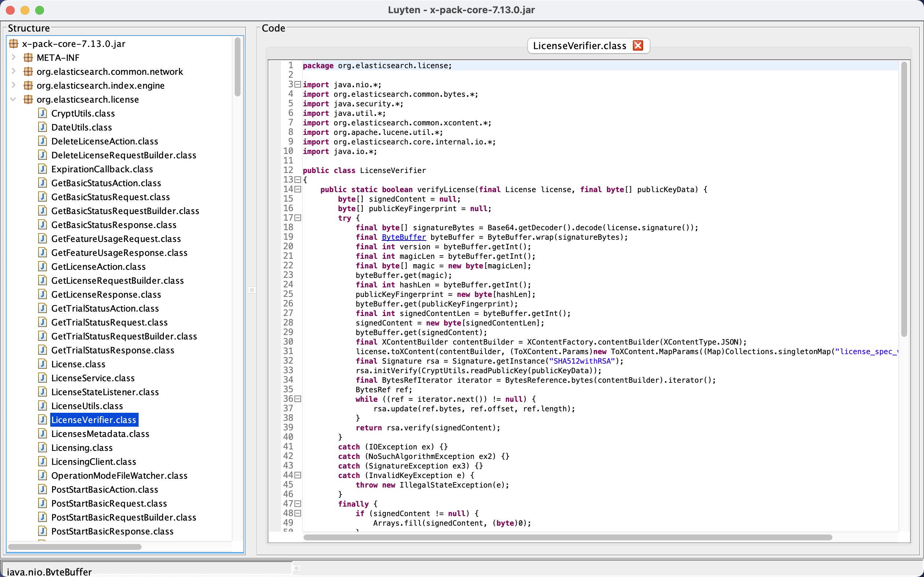
Task: Open PostStartBasicRequestBuilder.class
Action: pos(124,517)
